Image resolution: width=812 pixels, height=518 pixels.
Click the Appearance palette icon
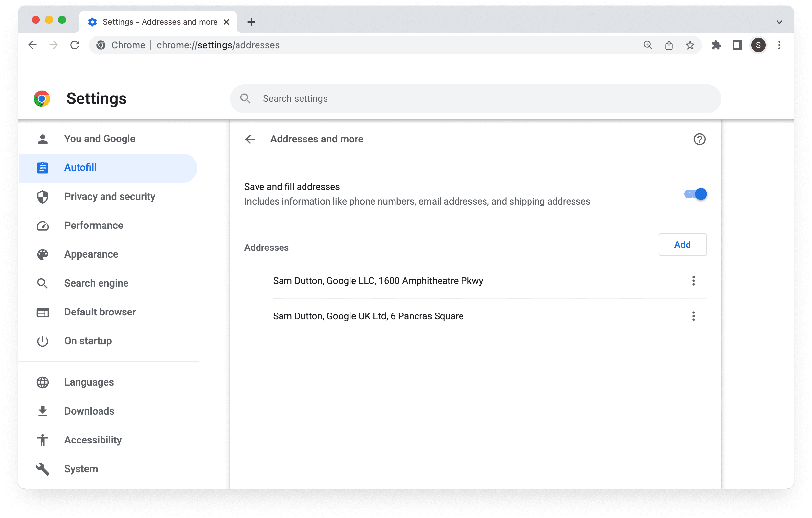click(43, 254)
